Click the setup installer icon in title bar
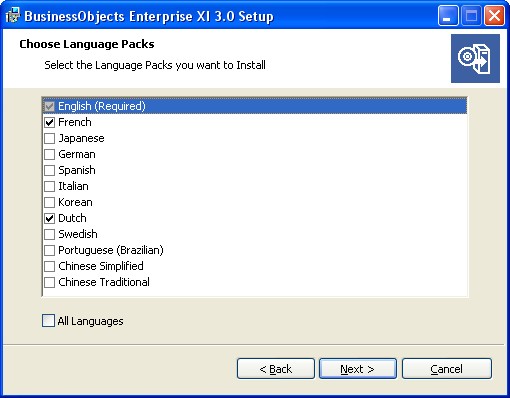This screenshot has width=510, height=398. [13, 16]
